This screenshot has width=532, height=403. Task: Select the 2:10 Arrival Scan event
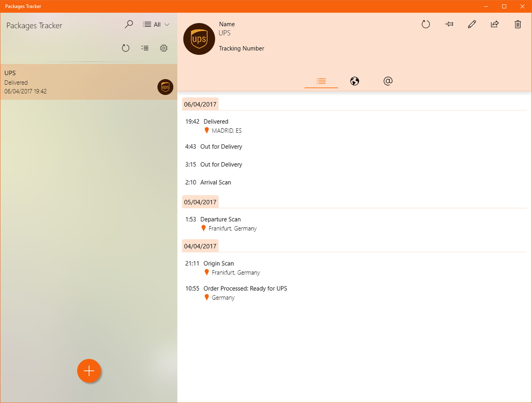click(208, 182)
